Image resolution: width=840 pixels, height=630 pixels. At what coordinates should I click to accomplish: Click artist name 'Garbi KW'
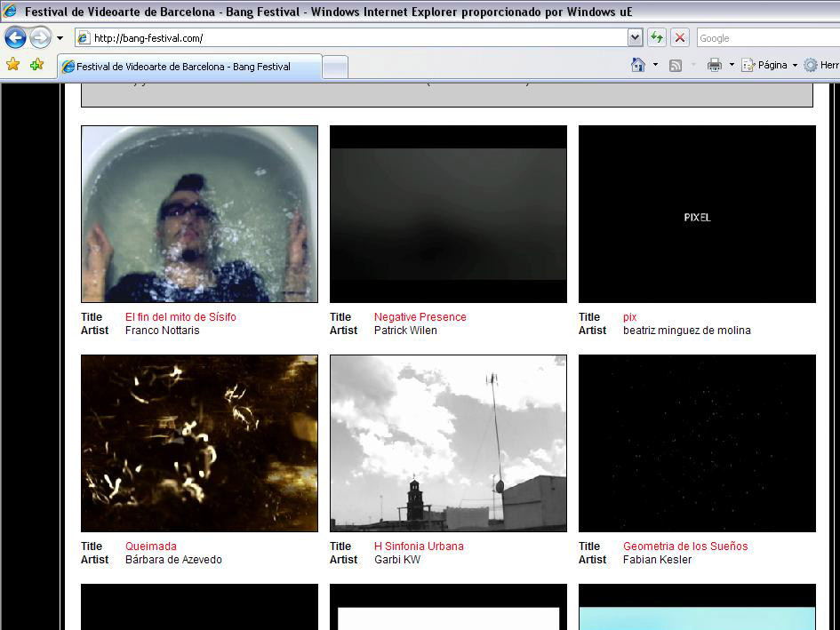(397, 560)
